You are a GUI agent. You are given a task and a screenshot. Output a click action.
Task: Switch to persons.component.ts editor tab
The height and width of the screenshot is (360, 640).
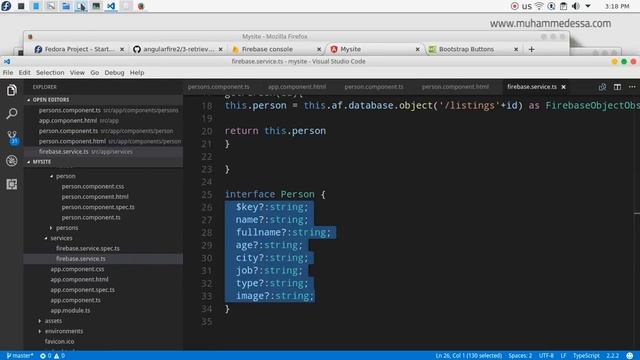(x=218, y=87)
